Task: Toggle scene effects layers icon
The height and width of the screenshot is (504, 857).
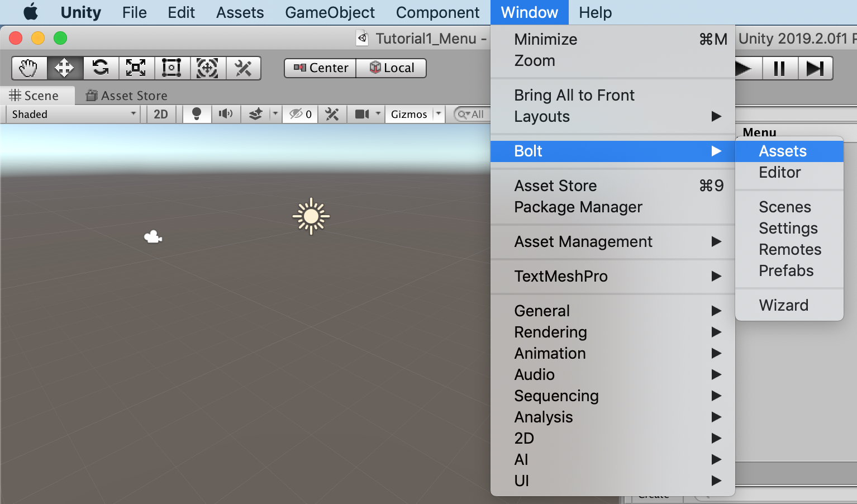Action: [255, 114]
